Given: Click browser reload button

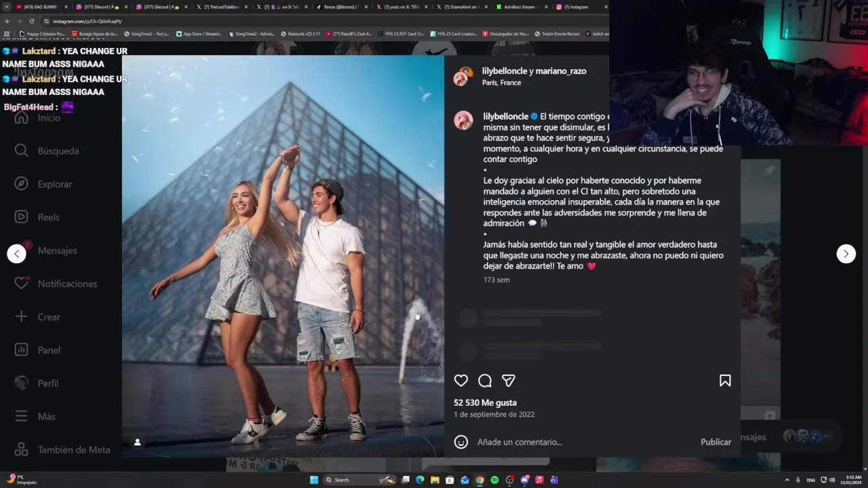Looking at the screenshot, I should (31, 21).
